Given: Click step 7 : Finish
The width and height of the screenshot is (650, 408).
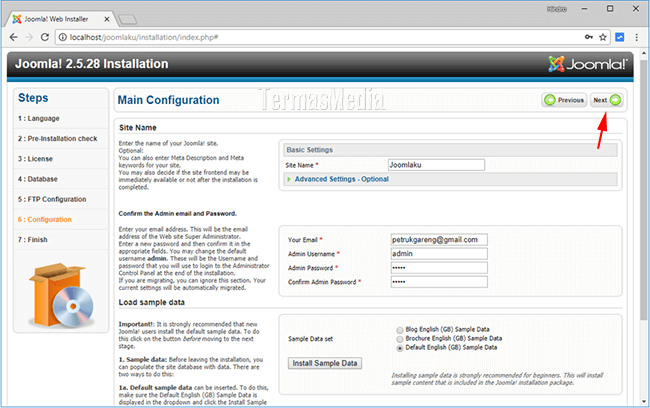Looking at the screenshot, I should pyautogui.click(x=32, y=240).
